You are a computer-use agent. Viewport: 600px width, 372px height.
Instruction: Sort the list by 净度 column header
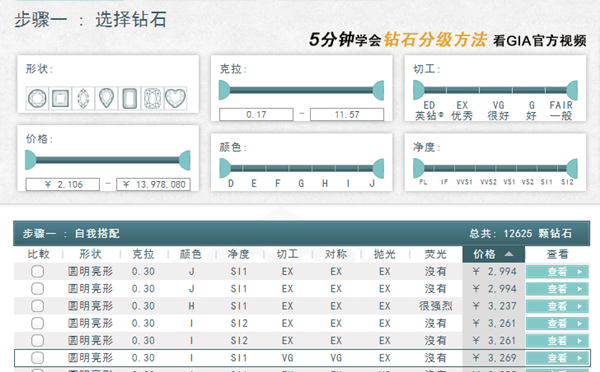(x=238, y=254)
